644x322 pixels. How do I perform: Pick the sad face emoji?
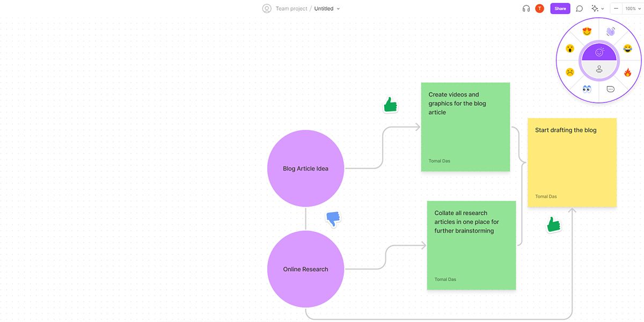[570, 72]
